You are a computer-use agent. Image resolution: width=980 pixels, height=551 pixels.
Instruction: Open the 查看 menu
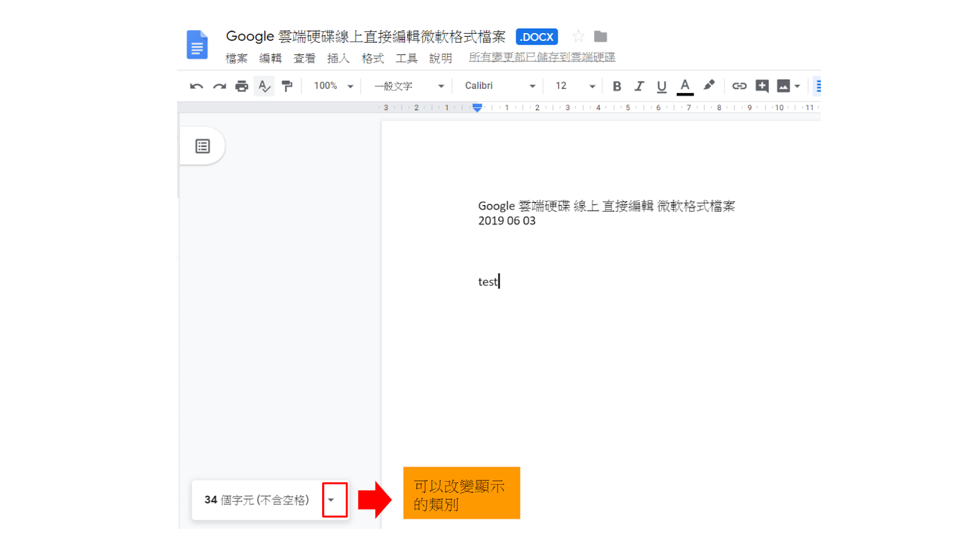point(304,59)
